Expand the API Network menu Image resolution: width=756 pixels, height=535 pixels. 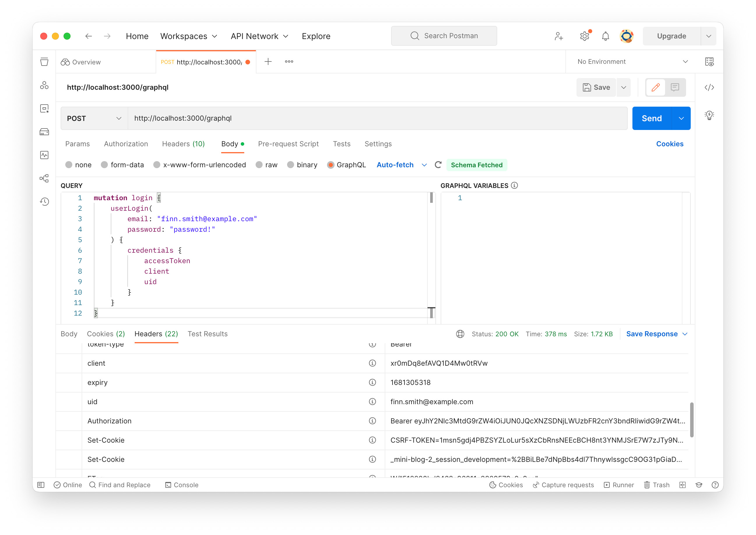260,36
